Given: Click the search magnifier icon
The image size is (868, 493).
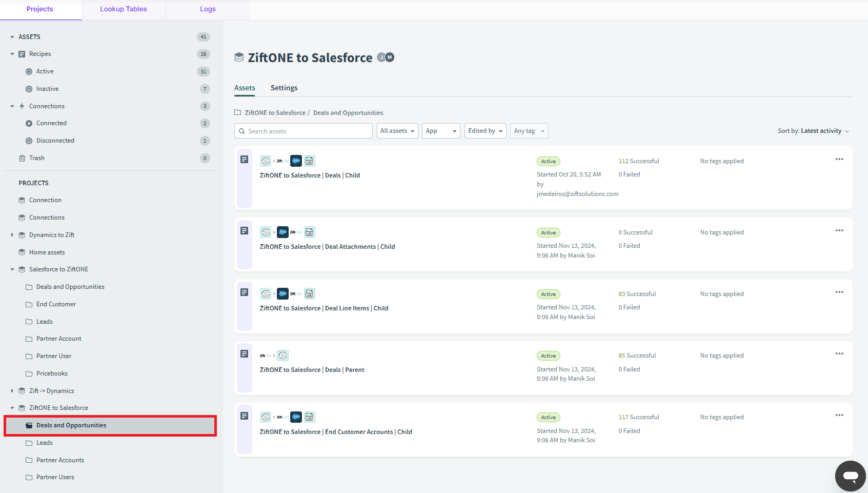Looking at the screenshot, I should pyautogui.click(x=242, y=131).
